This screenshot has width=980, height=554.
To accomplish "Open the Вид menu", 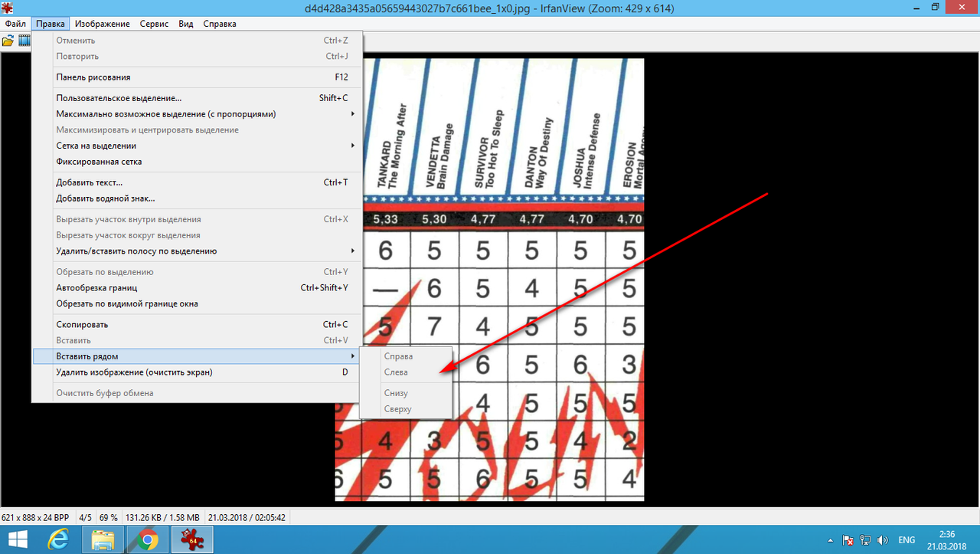I will (x=186, y=24).
